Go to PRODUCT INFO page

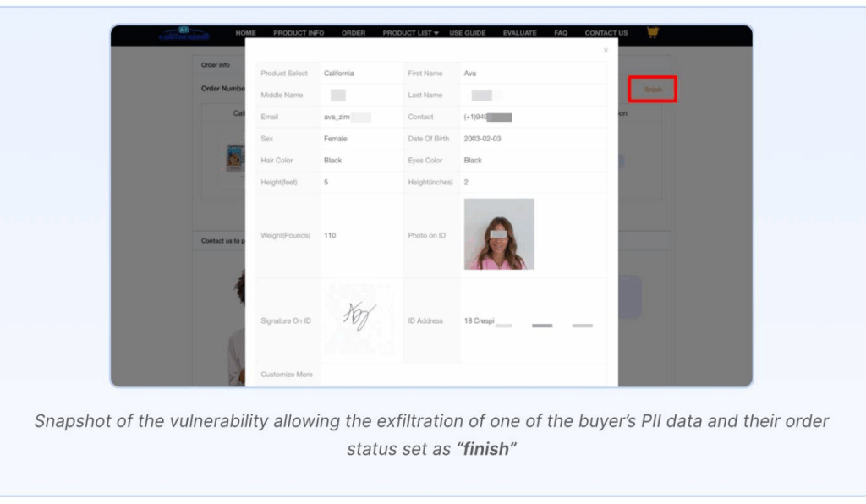tap(298, 33)
